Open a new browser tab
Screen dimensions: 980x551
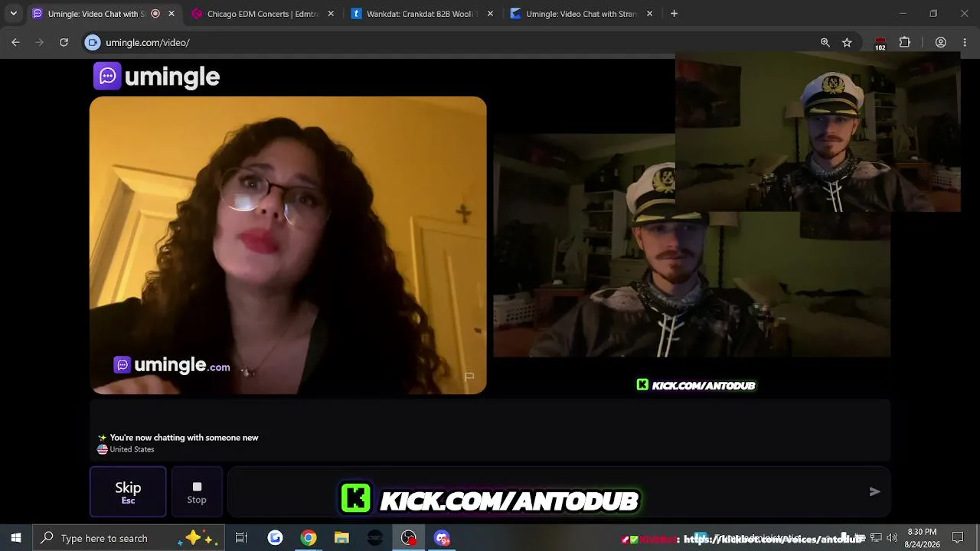[674, 14]
